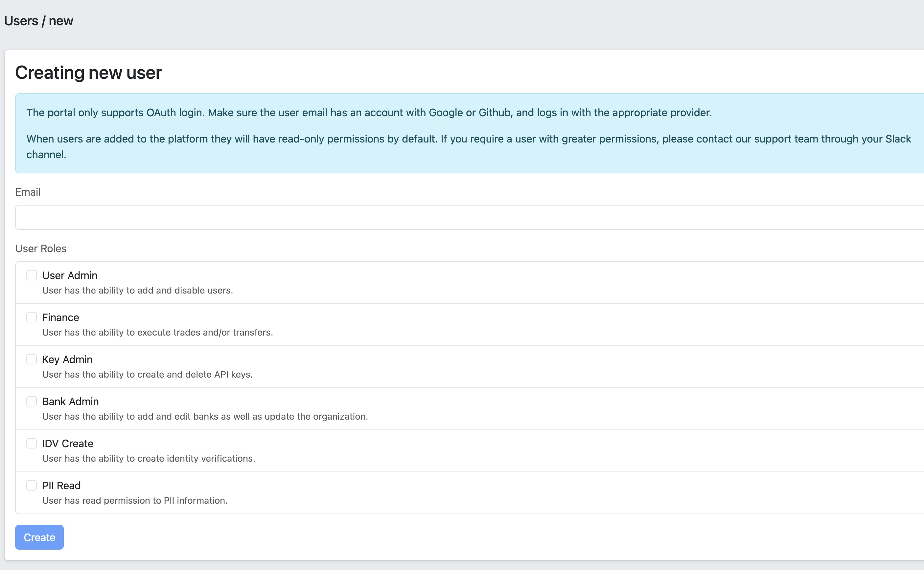The height and width of the screenshot is (570, 924).
Task: Click the read-only permissions notice text
Action: coord(469,147)
